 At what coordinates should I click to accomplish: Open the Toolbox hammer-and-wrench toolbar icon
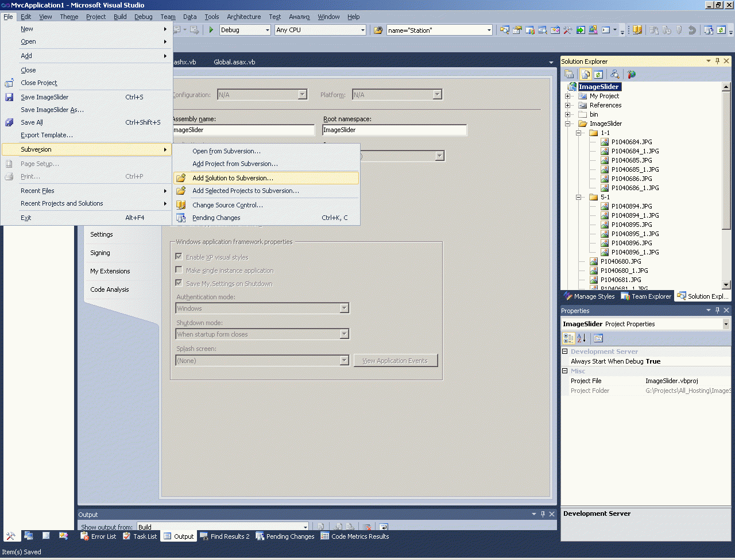[568, 30]
